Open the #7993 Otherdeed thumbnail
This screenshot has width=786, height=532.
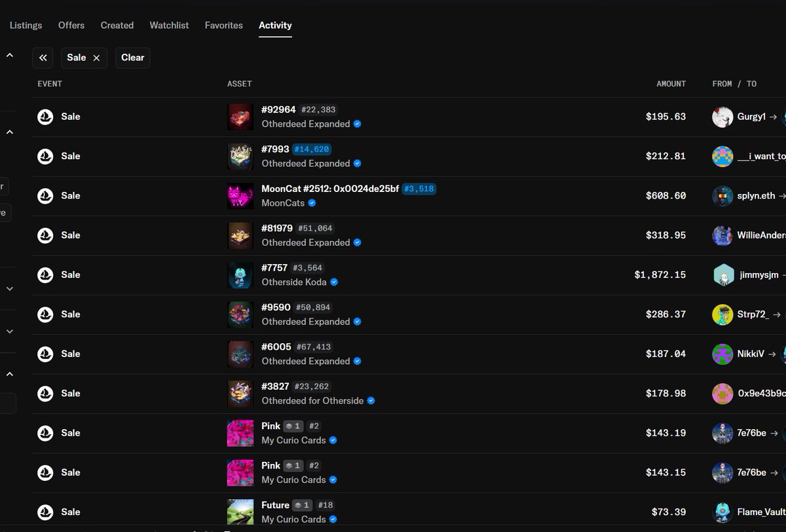(240, 156)
